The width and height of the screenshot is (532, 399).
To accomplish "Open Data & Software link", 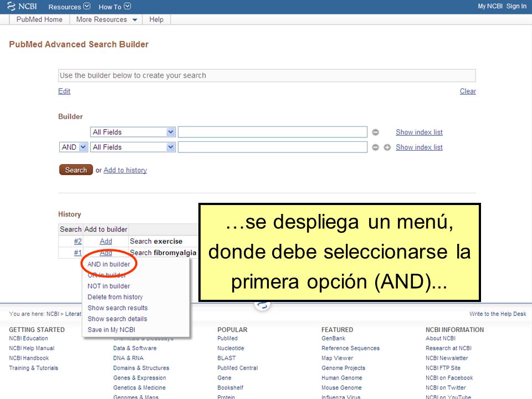I will point(135,348).
